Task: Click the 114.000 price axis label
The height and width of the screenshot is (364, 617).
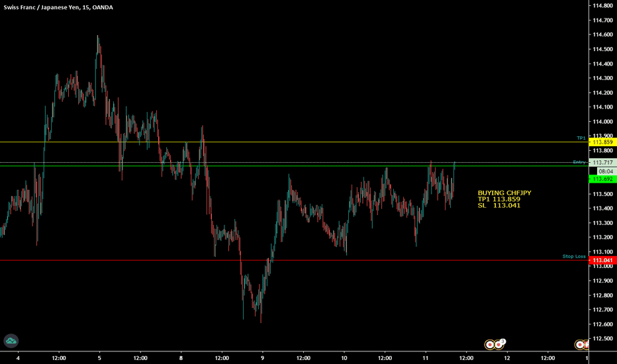Action: [x=603, y=122]
